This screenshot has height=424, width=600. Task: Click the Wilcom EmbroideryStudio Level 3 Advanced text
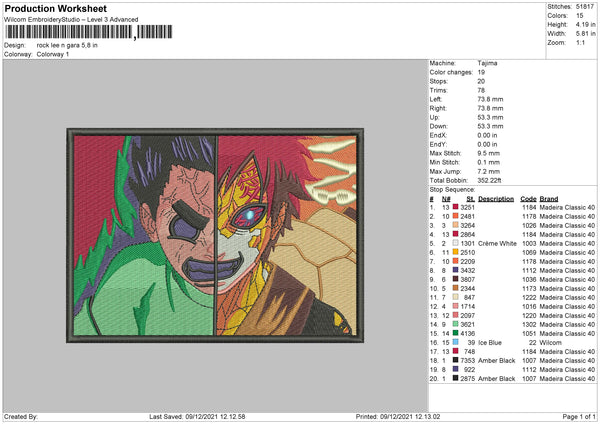71,20
